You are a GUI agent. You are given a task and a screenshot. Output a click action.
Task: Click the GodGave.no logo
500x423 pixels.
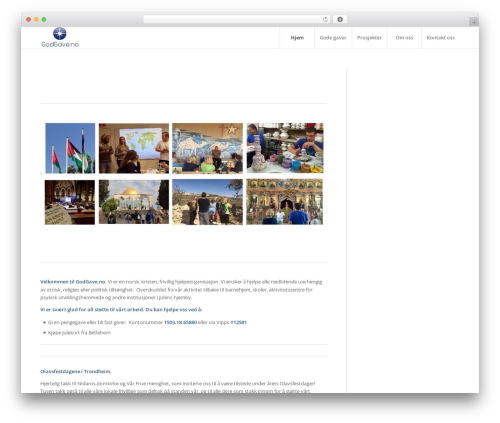(x=60, y=37)
